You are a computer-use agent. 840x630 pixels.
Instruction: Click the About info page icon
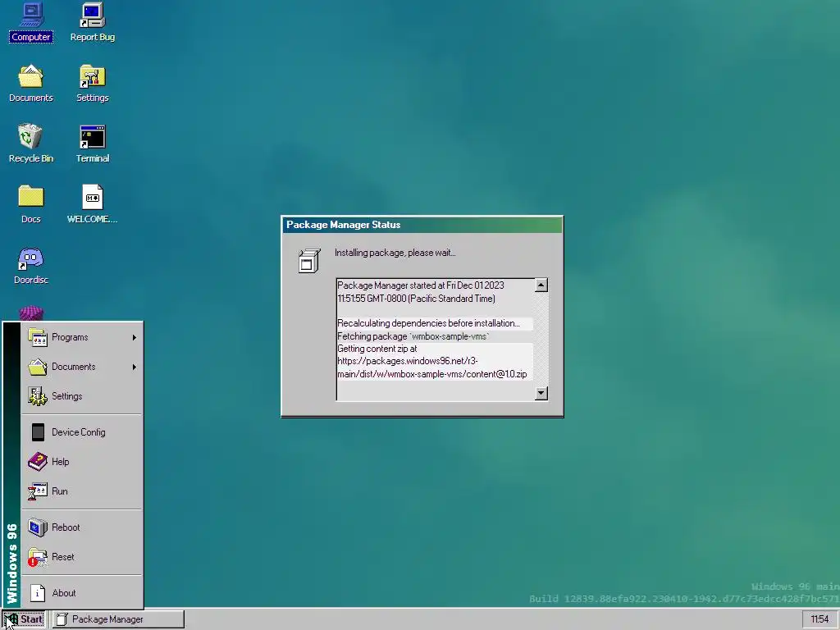point(37,593)
